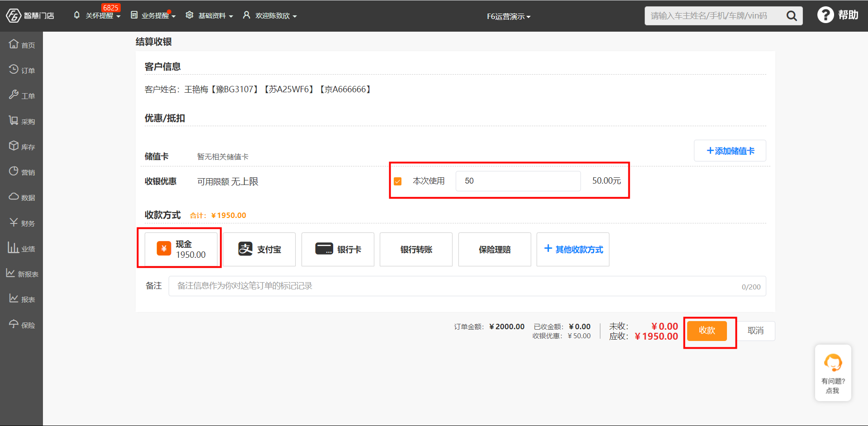Open 新报表 line chart icon in sidebar
Image resolution: width=868 pixels, height=426 pixels.
pyautogui.click(x=10, y=273)
